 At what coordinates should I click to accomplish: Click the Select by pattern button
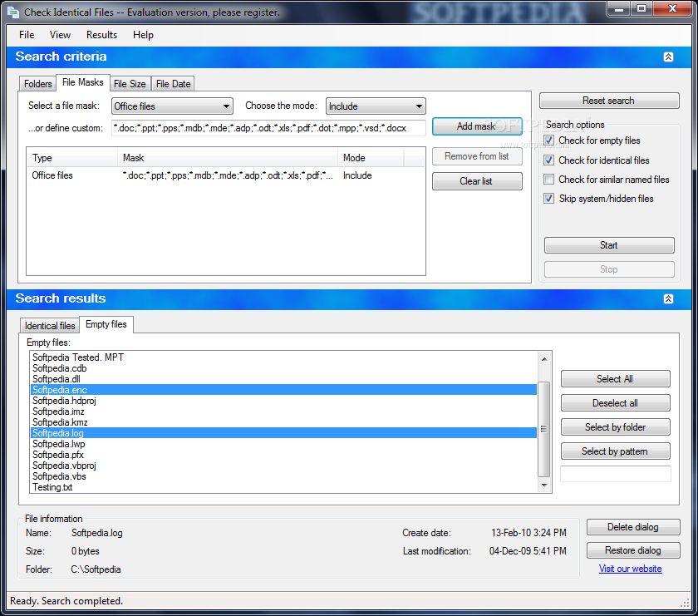[615, 451]
